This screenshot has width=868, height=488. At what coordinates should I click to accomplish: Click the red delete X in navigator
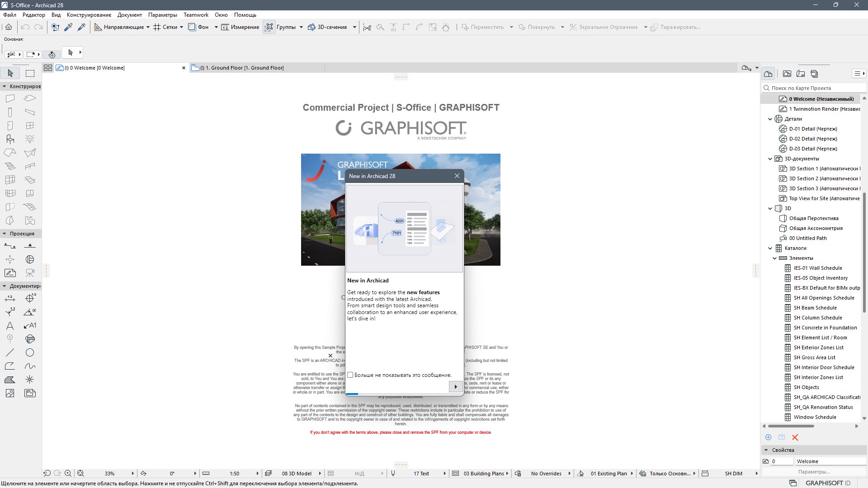(795, 437)
